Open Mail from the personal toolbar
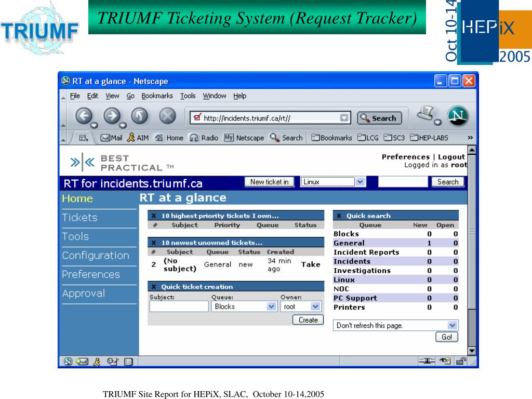 click(x=111, y=138)
